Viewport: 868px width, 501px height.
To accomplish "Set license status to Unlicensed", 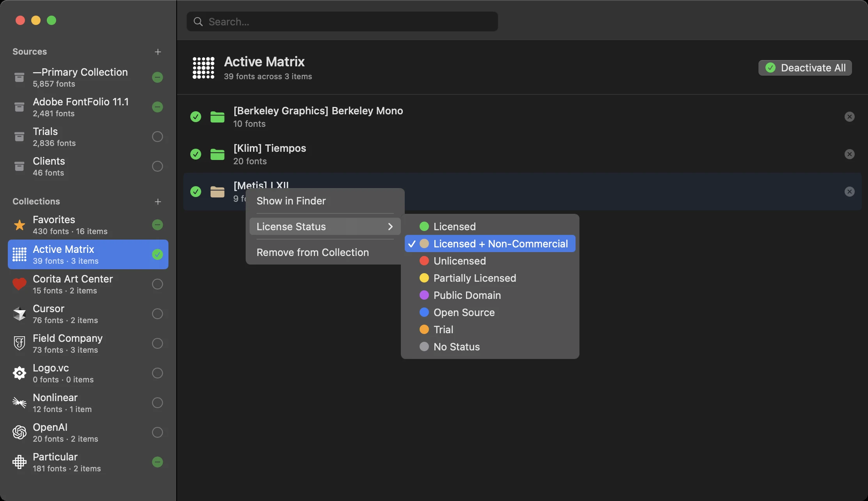I will (490, 261).
